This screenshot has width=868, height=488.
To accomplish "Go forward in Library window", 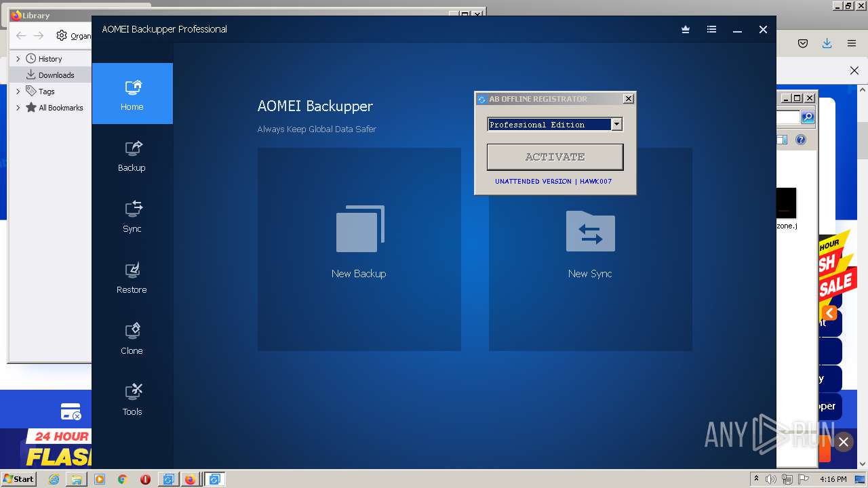I will pyautogui.click(x=39, y=36).
